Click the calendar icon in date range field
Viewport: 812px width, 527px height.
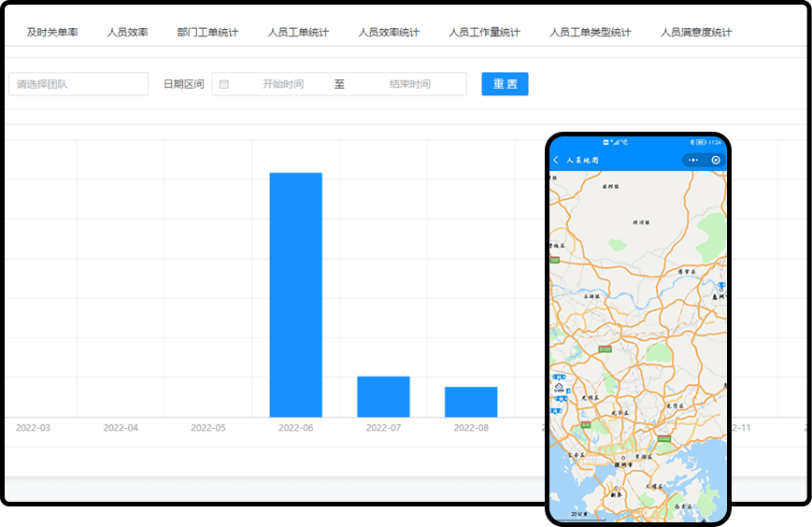click(224, 84)
